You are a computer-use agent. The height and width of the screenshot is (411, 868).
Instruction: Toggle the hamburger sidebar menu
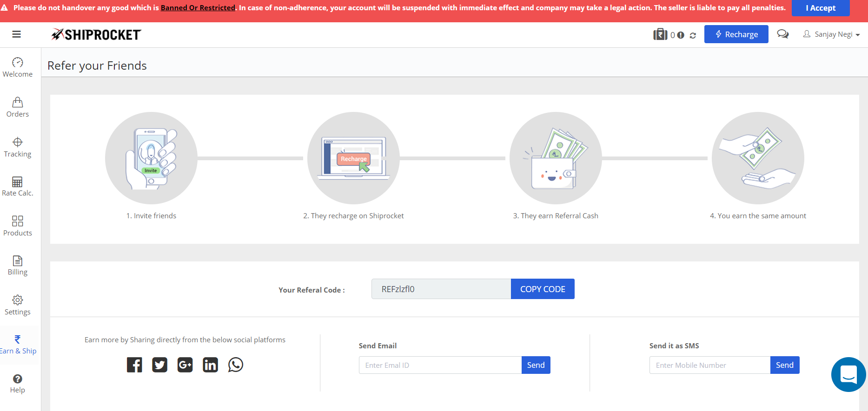17,34
